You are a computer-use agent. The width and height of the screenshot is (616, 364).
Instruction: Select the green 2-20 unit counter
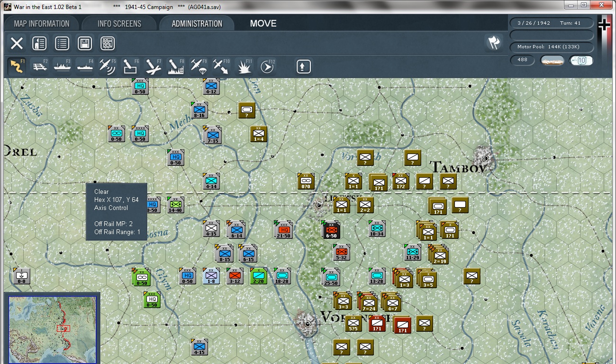pos(259,276)
